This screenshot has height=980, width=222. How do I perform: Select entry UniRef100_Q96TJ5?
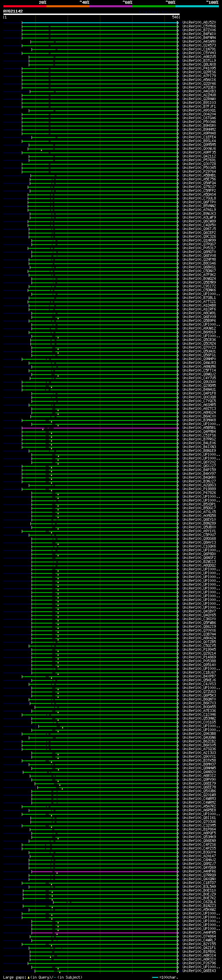(199, 229)
